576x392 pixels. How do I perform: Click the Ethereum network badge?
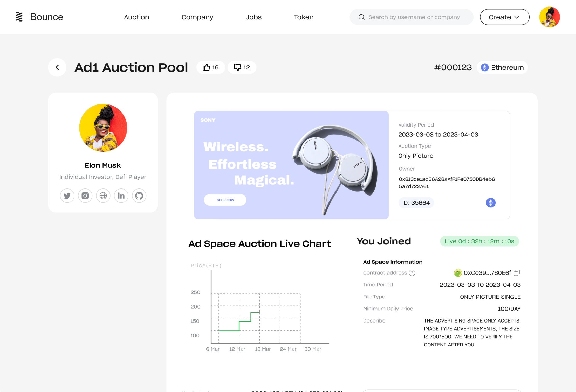(502, 67)
